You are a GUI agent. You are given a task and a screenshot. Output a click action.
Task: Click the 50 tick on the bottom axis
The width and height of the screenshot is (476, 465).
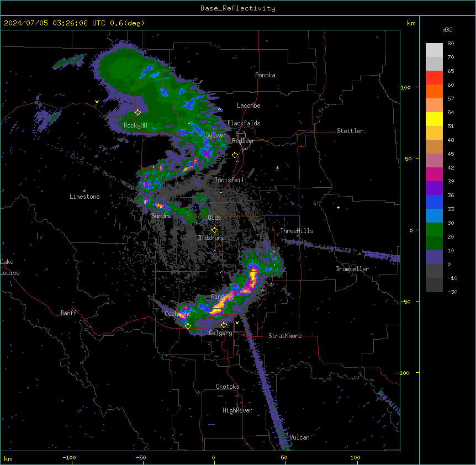[x=284, y=457]
